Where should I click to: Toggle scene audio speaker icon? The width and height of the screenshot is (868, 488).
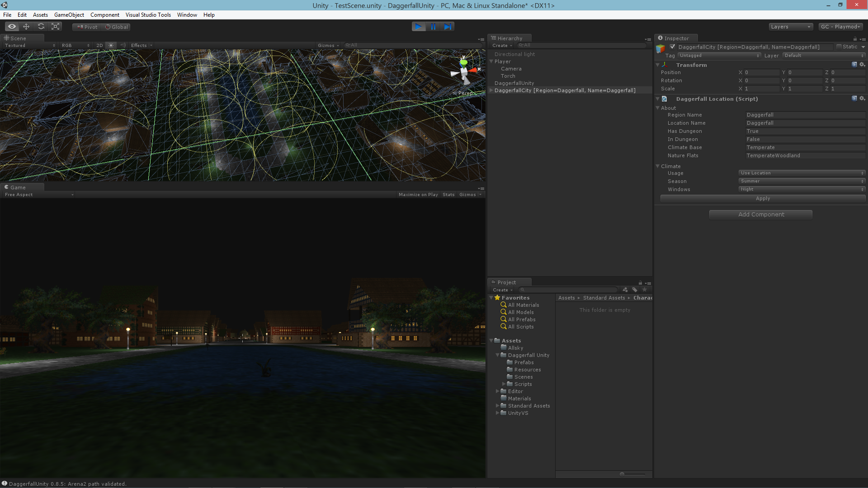123,45
